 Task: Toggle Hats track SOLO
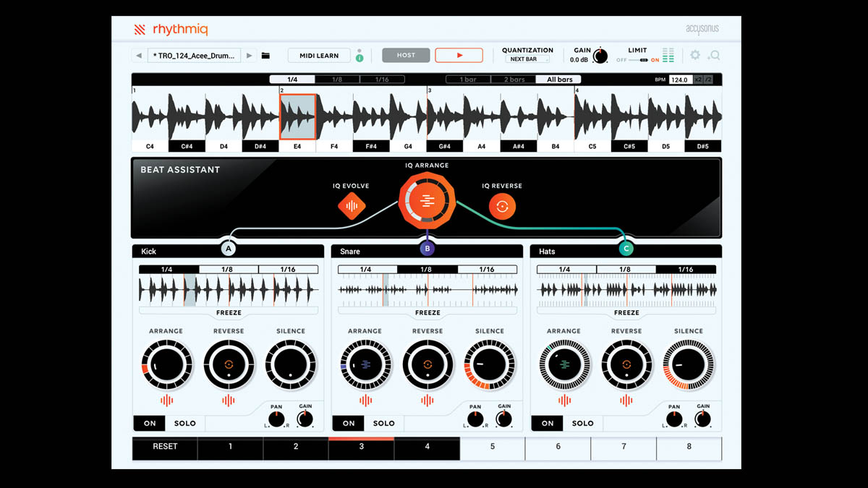point(583,423)
